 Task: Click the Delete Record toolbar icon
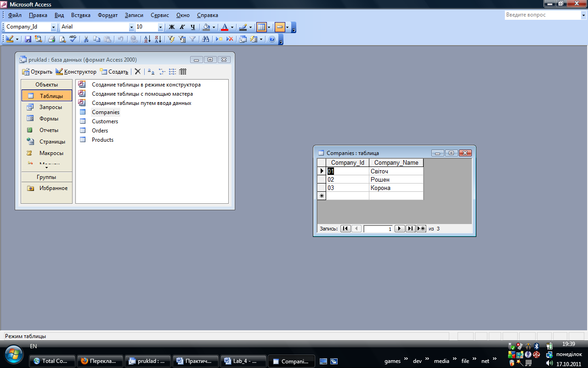[x=230, y=40]
